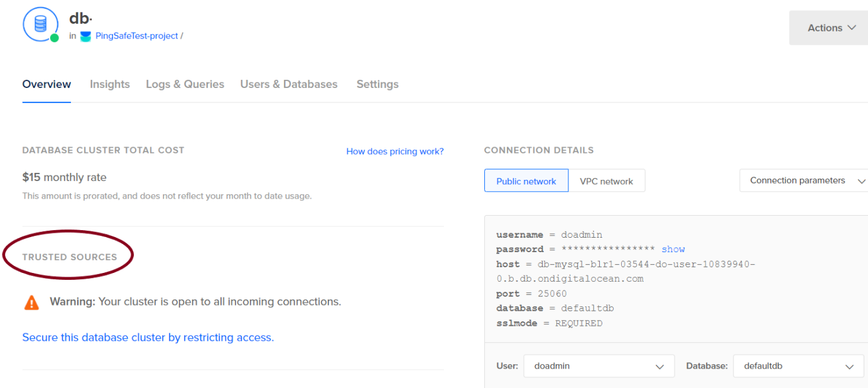Open the Database defaultdb dropdown

(x=798, y=366)
